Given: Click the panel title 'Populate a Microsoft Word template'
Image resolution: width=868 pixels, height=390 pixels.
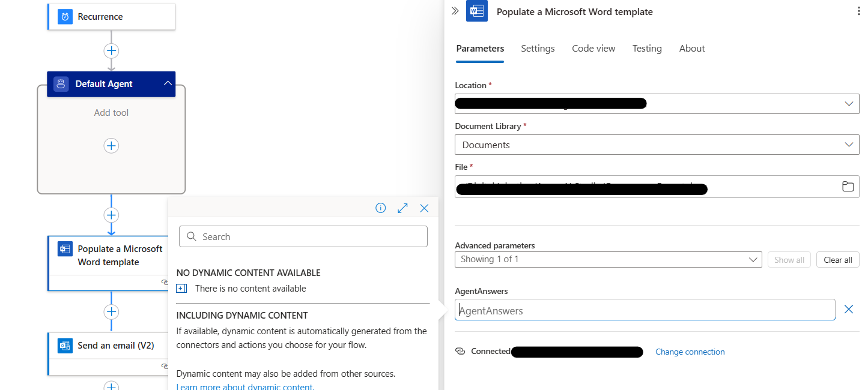Looking at the screenshot, I should point(575,12).
